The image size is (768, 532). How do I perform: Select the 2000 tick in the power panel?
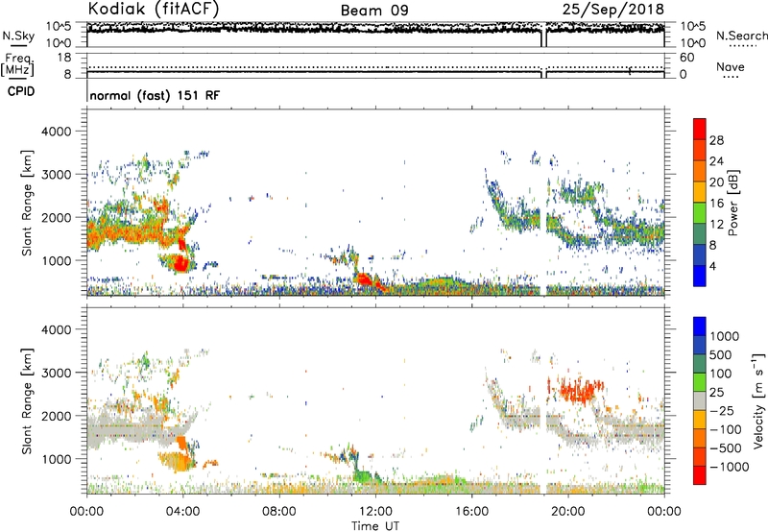pyautogui.click(x=57, y=217)
